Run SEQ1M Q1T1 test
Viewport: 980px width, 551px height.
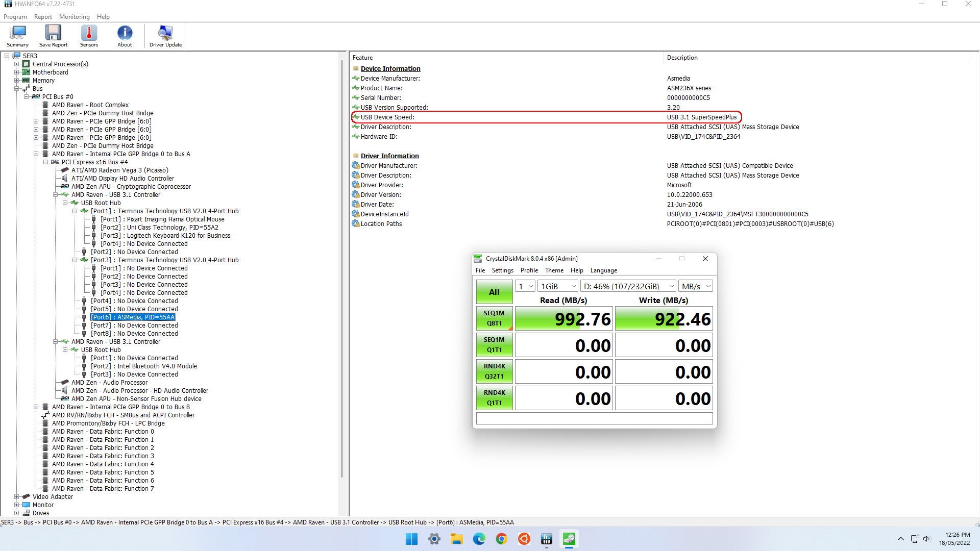[x=494, y=345]
